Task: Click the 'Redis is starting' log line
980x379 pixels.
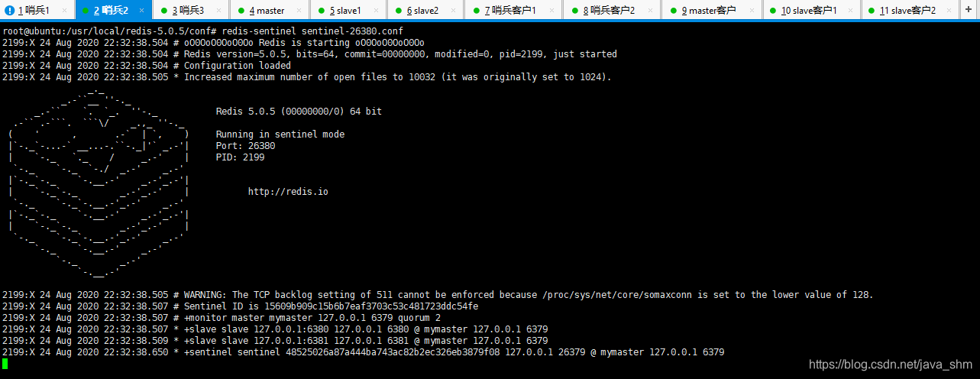Action: 213,43
